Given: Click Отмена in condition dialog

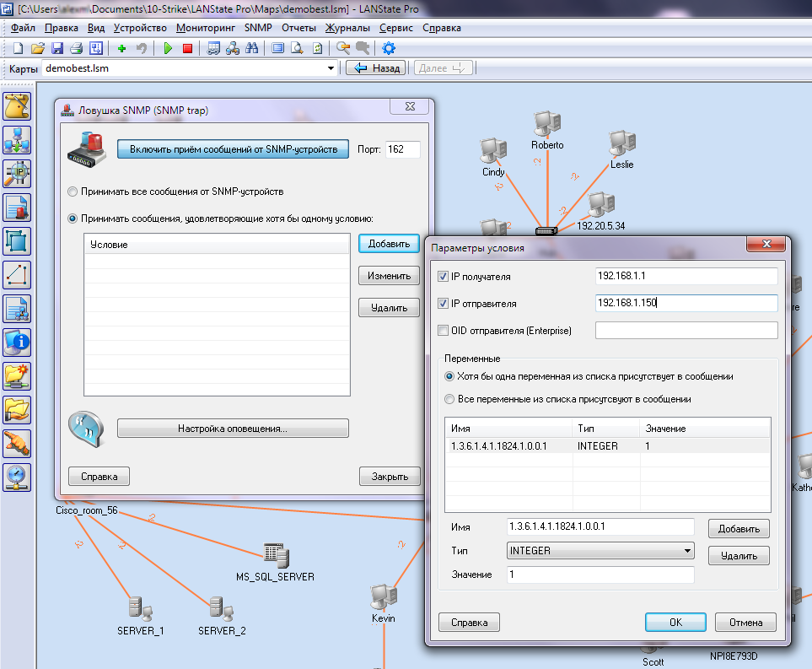Looking at the screenshot, I should pos(745,623).
